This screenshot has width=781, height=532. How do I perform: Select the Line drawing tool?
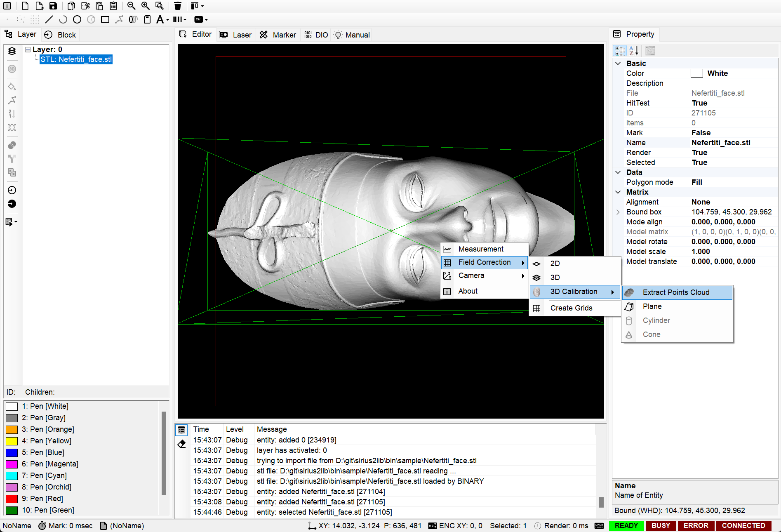click(x=49, y=19)
